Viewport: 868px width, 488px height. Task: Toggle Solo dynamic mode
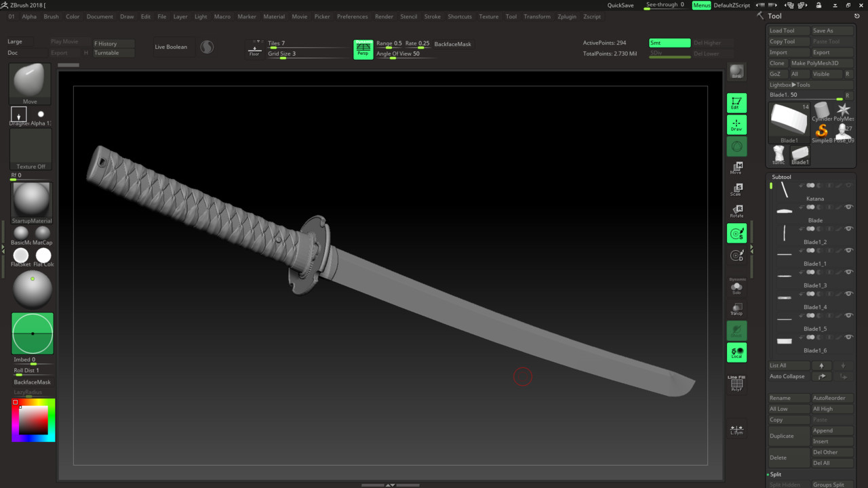click(736, 287)
